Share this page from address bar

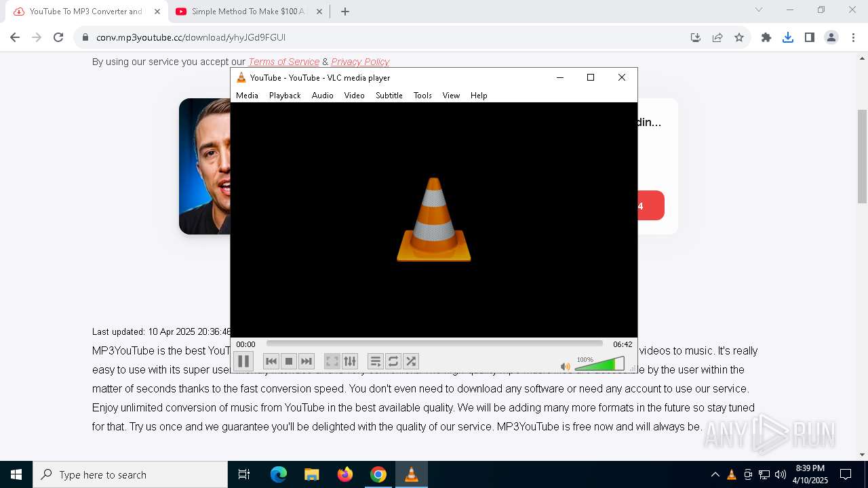point(717,37)
